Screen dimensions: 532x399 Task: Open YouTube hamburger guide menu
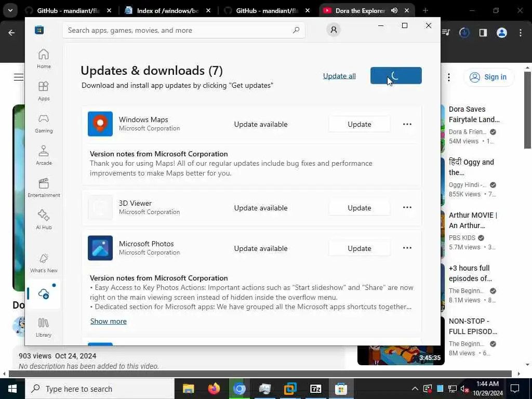(x=18, y=77)
